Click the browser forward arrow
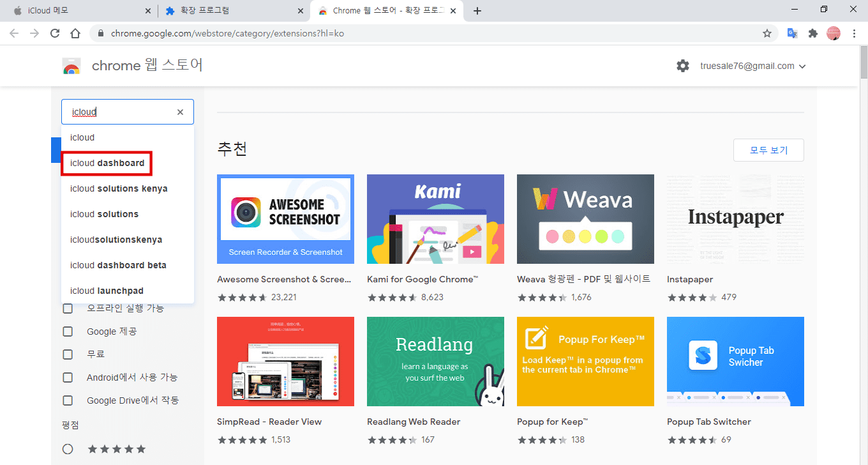The image size is (868, 465). click(x=34, y=33)
